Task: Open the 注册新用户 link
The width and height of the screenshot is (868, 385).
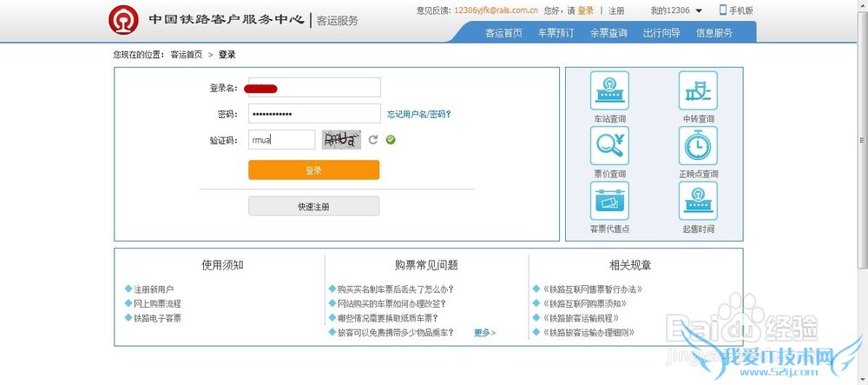Action: (154, 289)
